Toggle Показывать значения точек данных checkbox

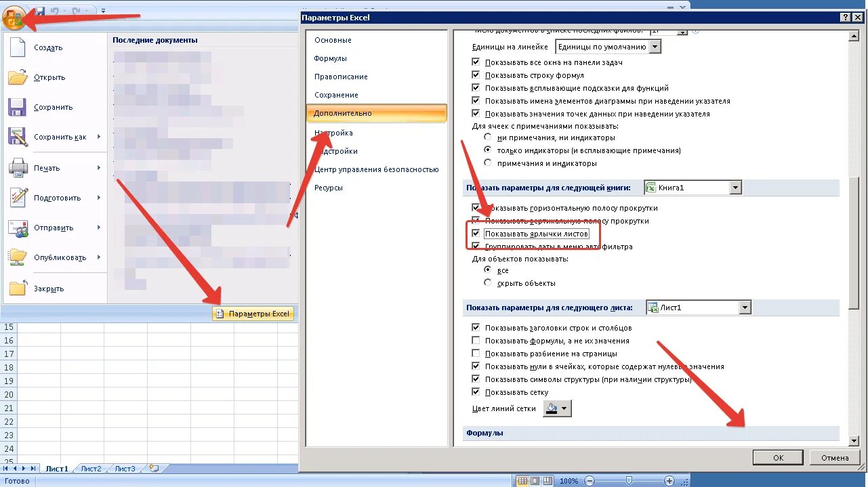(x=476, y=114)
